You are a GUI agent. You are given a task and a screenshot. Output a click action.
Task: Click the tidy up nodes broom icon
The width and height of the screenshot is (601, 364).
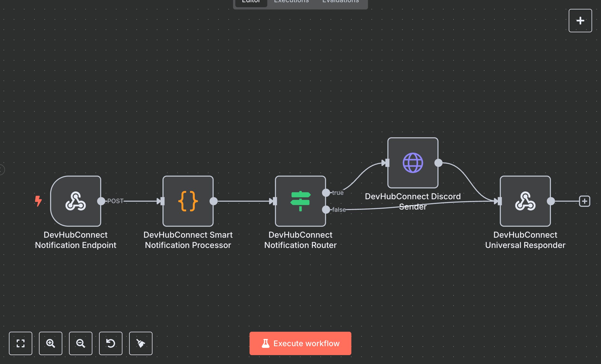[141, 343]
